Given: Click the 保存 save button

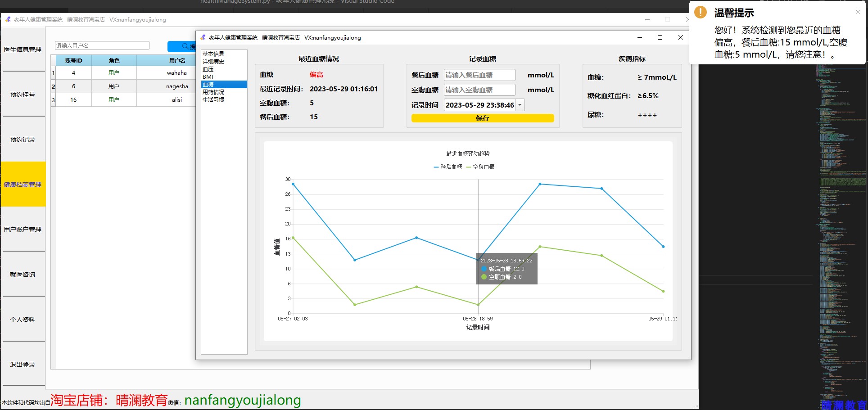Looking at the screenshot, I should tap(483, 118).
